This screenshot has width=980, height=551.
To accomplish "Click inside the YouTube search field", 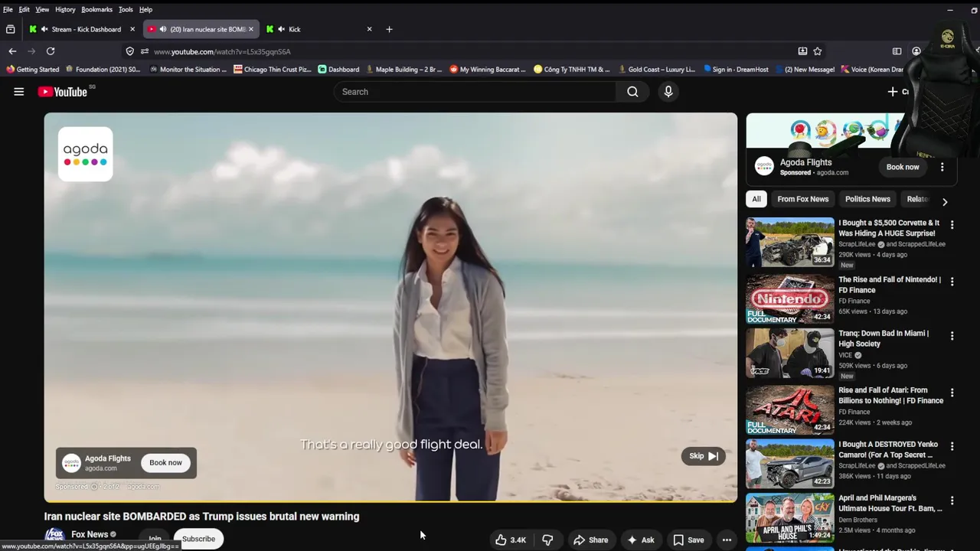I will [475, 92].
